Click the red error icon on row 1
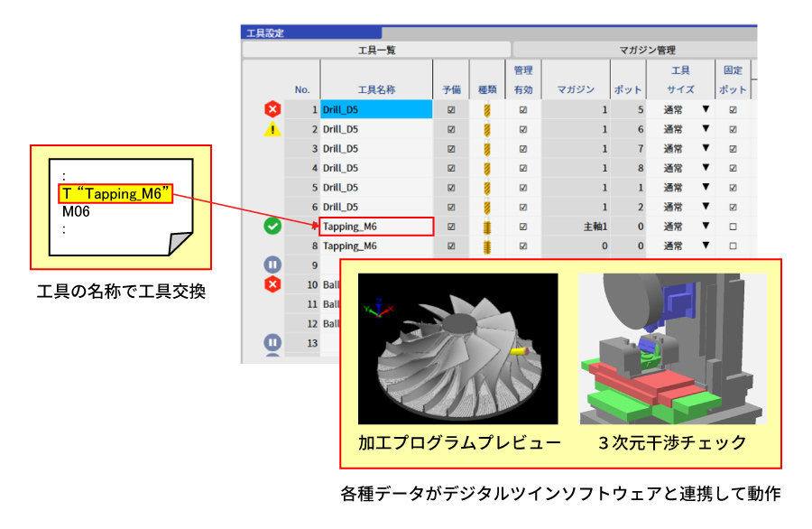This screenshot has height=529, width=812. 272,109
